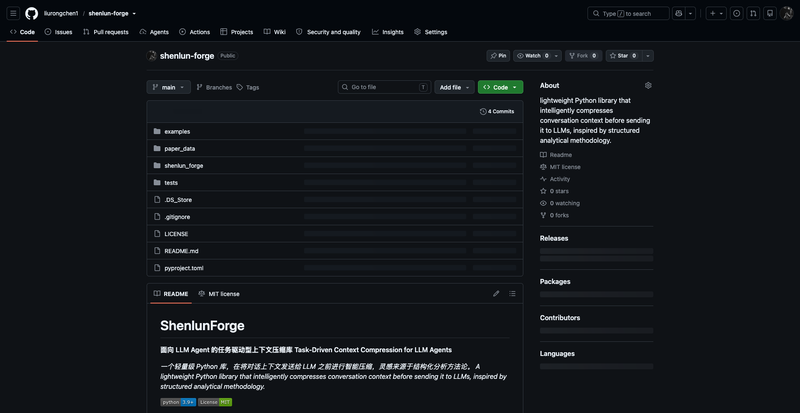
Task: Expand the Copilot dropdown arrow
Action: point(690,14)
